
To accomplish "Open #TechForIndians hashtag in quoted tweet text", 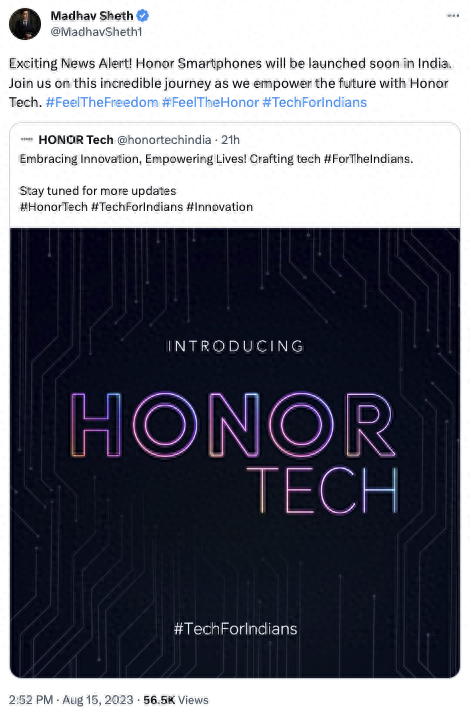I will (x=137, y=207).
